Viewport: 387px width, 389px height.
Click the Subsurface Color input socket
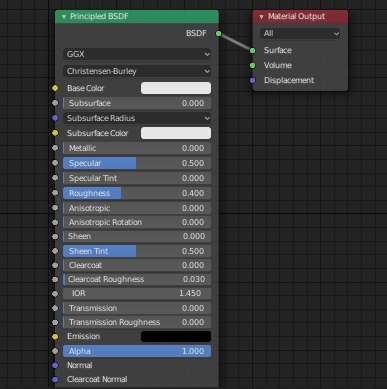click(55, 133)
